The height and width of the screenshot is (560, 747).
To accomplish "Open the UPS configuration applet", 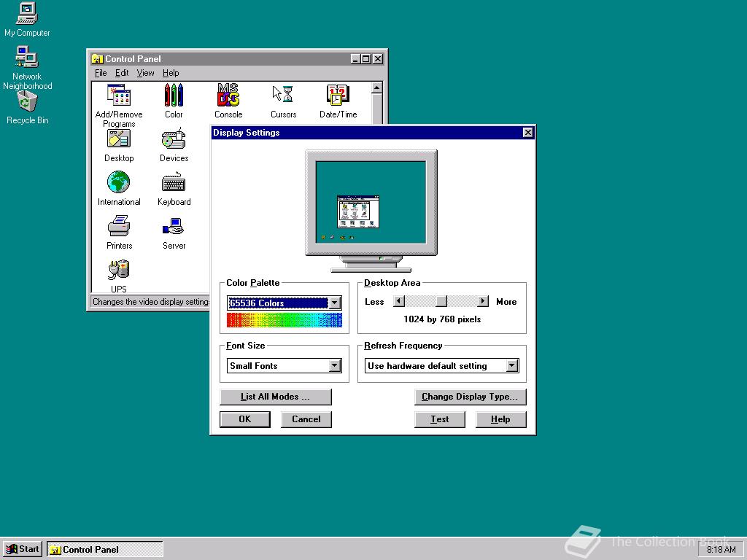I will pos(118,271).
